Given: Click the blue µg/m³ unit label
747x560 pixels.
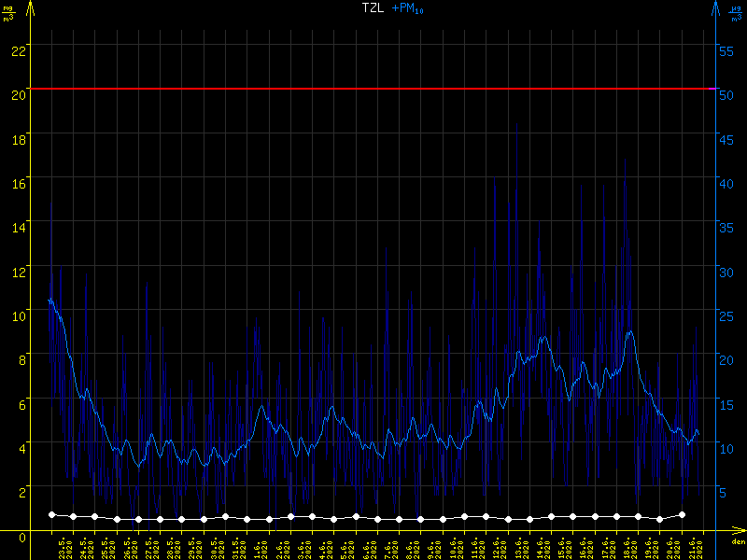Looking at the screenshot, I should pos(735,13).
